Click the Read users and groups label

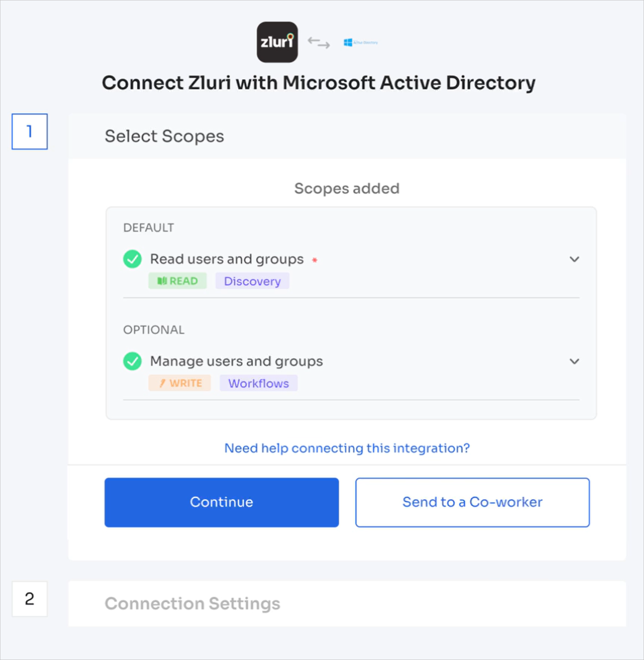tap(227, 259)
